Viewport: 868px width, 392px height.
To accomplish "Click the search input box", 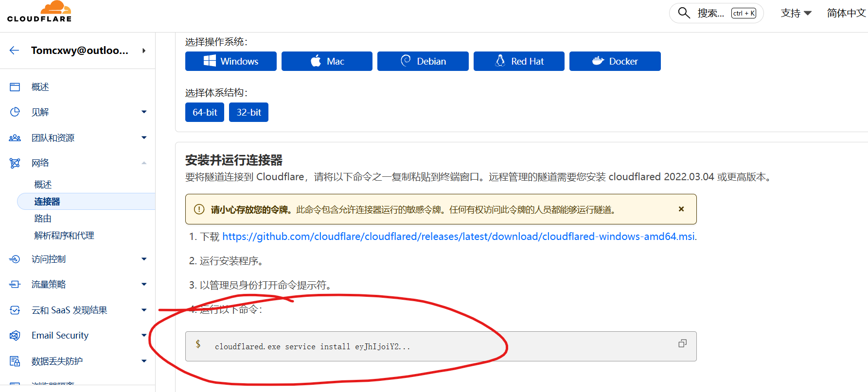I will point(710,13).
